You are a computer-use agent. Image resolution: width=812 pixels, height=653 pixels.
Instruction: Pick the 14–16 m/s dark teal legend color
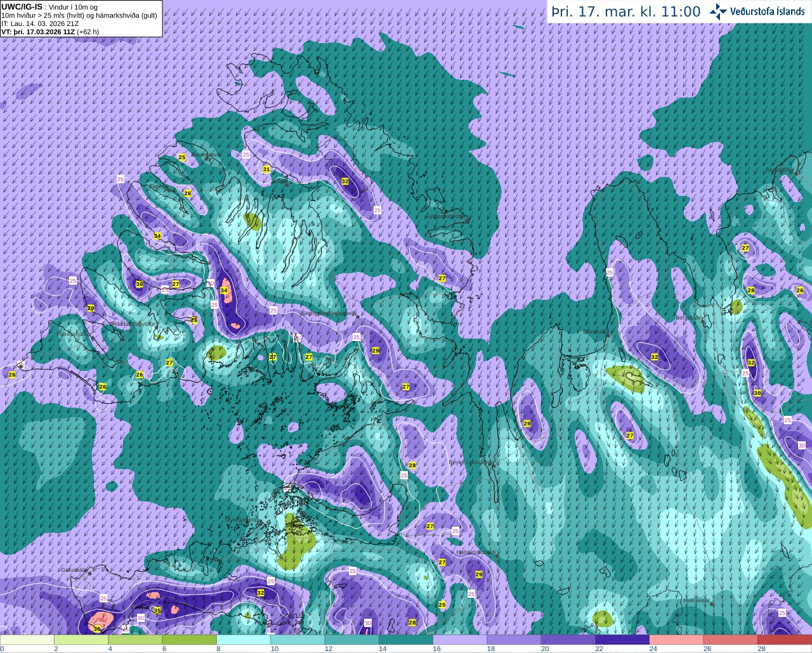(x=406, y=640)
